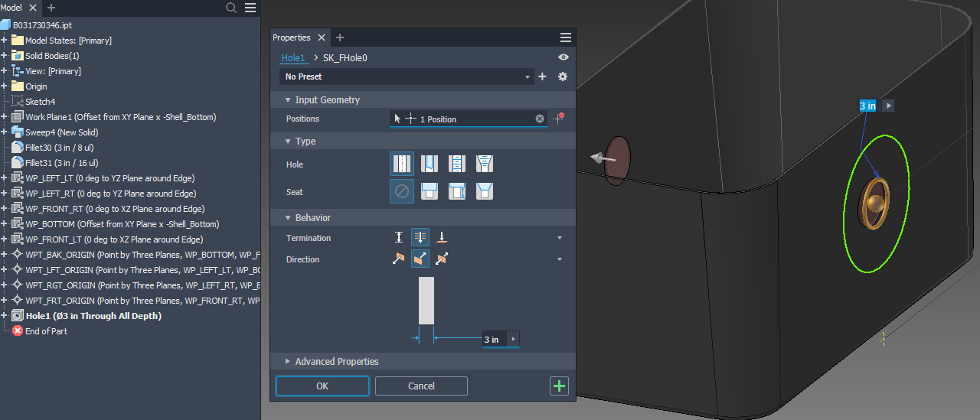980x420 pixels.
Task: Expand the Direction options dropdown arrow
Action: [560, 259]
